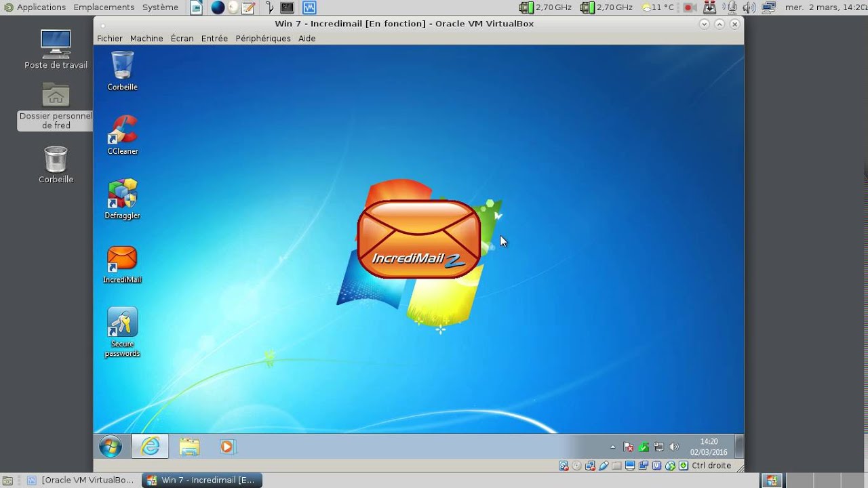This screenshot has height=488, width=868.
Task: Launch the text editor notepad-pencil icon
Action: pos(248,7)
